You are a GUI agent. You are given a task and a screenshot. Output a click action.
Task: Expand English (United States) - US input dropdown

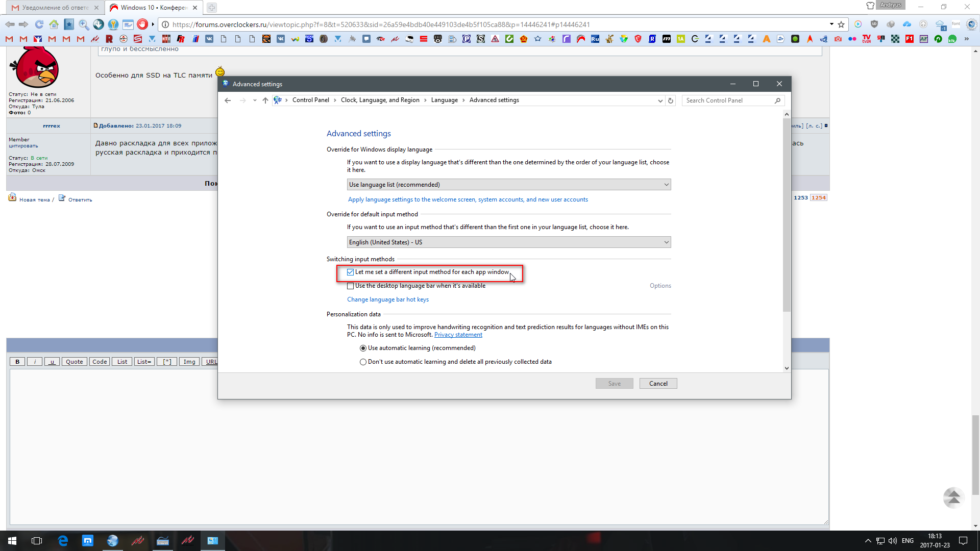(508, 242)
